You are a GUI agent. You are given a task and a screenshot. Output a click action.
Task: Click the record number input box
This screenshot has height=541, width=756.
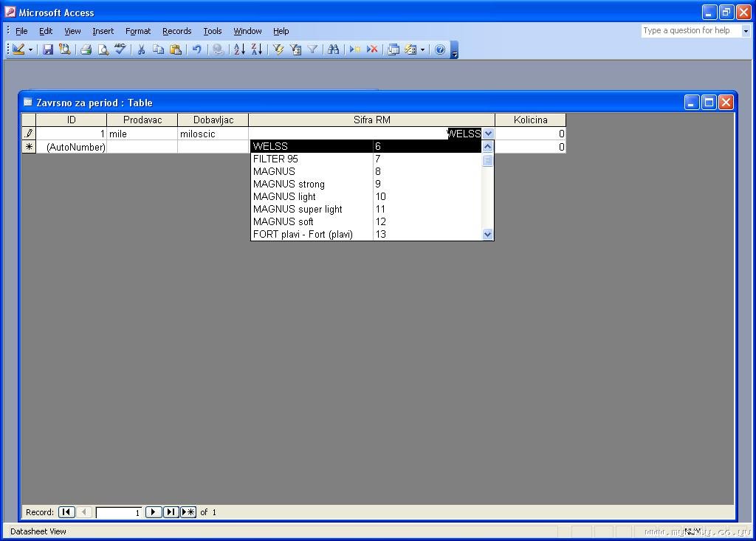(x=119, y=512)
